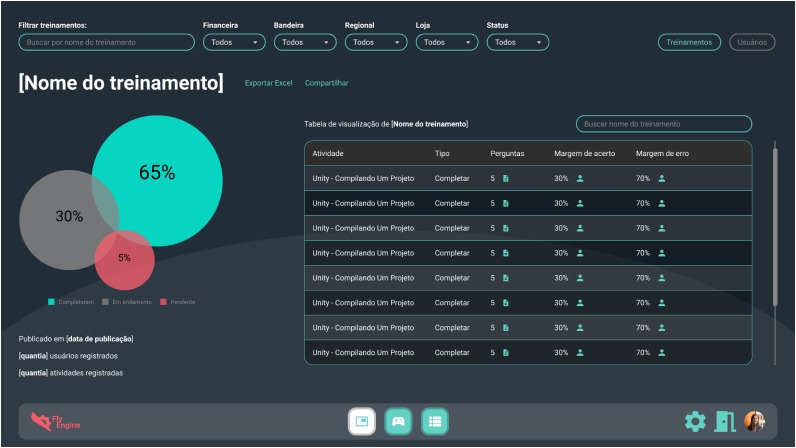Open the user profile avatar
Viewport: 796px width, 448px height.
pyautogui.click(x=754, y=422)
